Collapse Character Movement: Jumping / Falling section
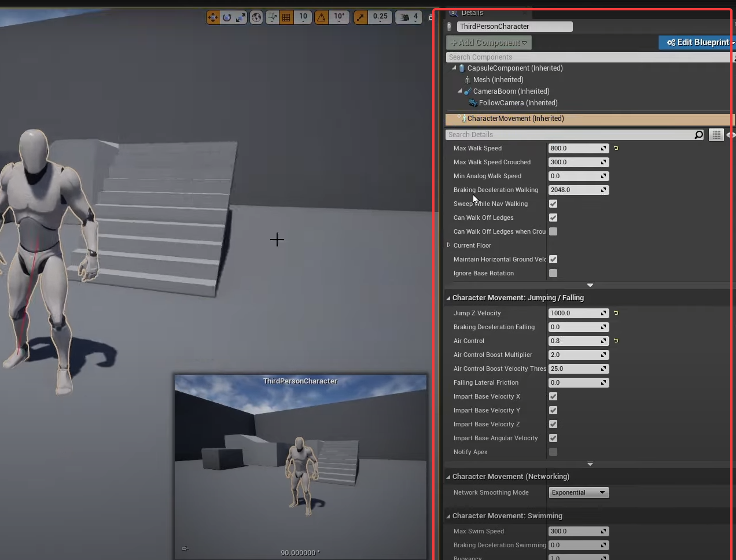This screenshot has height=560, width=736. 448,298
